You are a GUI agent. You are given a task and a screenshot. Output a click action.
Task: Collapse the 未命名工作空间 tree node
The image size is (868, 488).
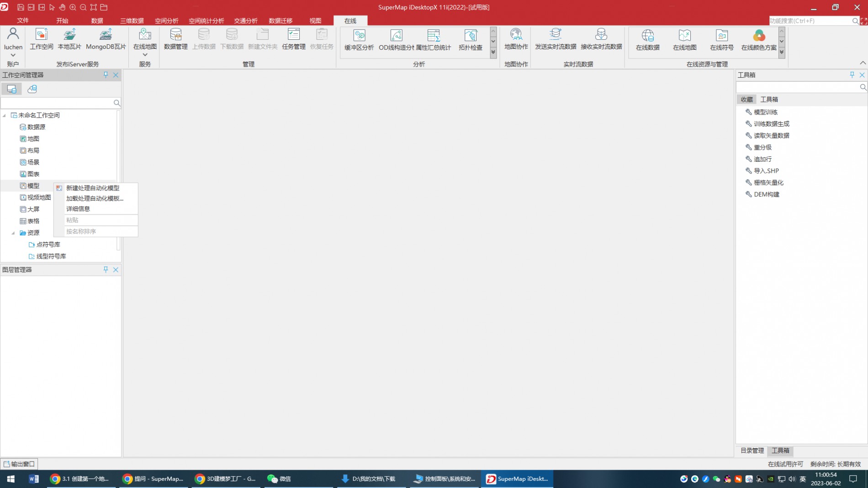pyautogui.click(x=5, y=116)
